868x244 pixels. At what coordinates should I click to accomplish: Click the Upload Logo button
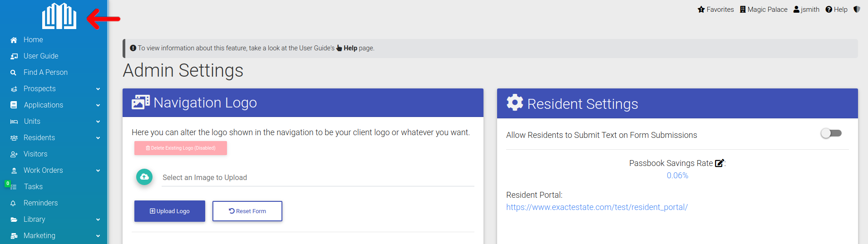[x=170, y=211]
